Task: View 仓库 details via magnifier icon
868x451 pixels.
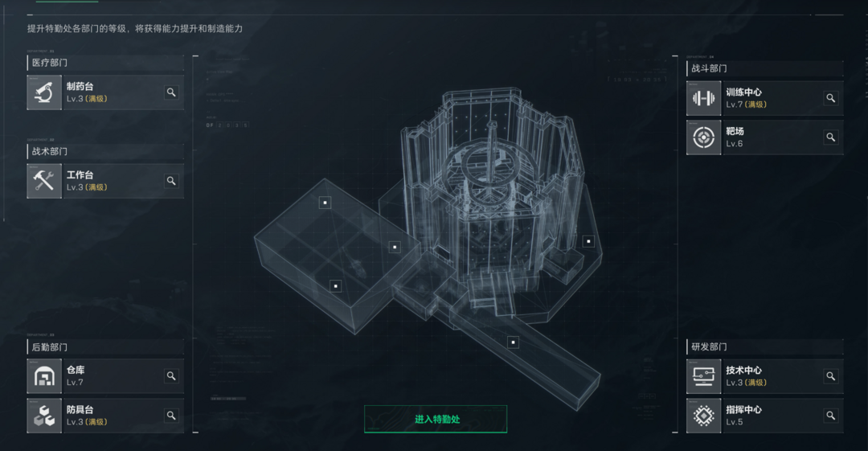Action: pyautogui.click(x=172, y=376)
